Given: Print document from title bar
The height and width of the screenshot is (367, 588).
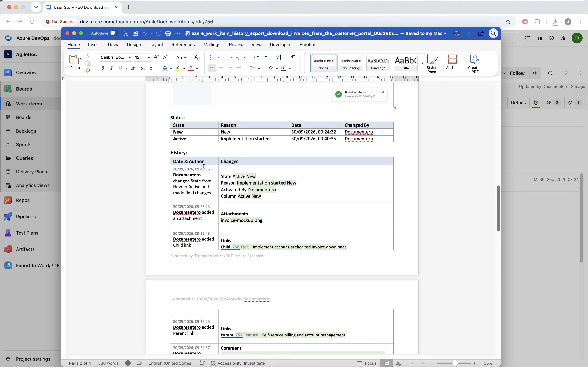Looking at the screenshot, I should [x=168, y=33].
